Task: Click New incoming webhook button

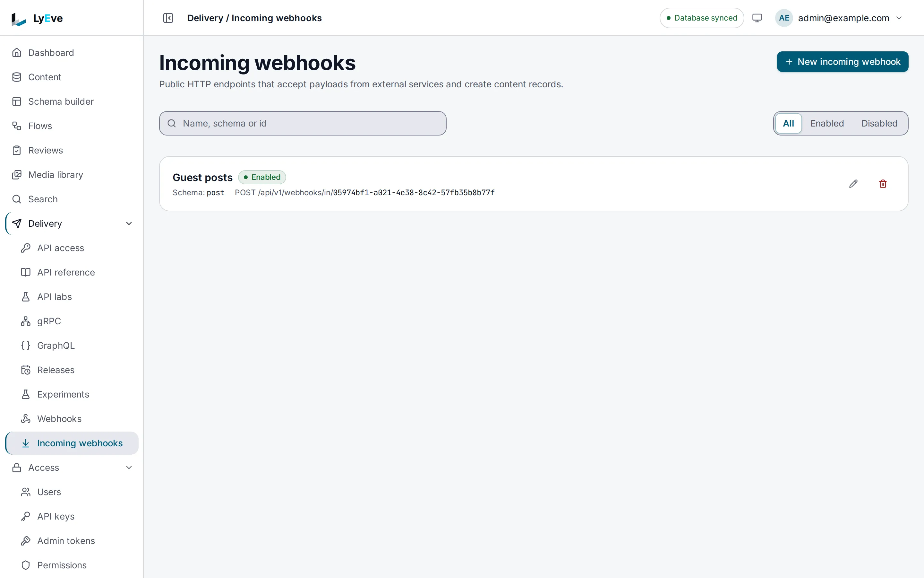Action: 842,62
